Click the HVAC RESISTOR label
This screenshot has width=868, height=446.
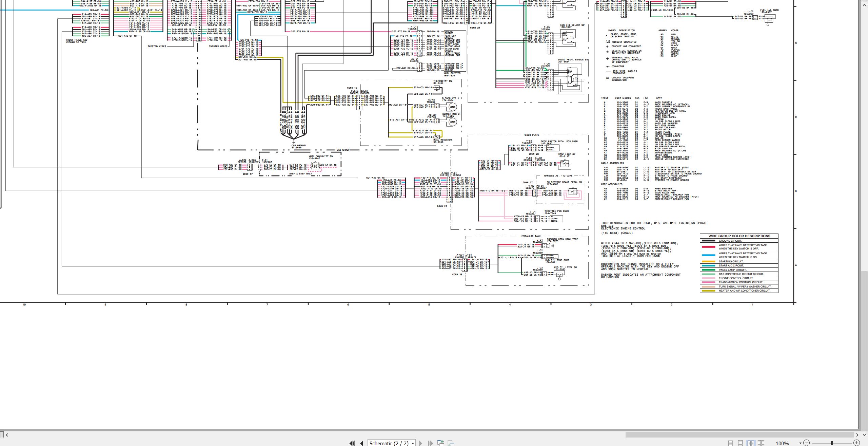(x=442, y=140)
